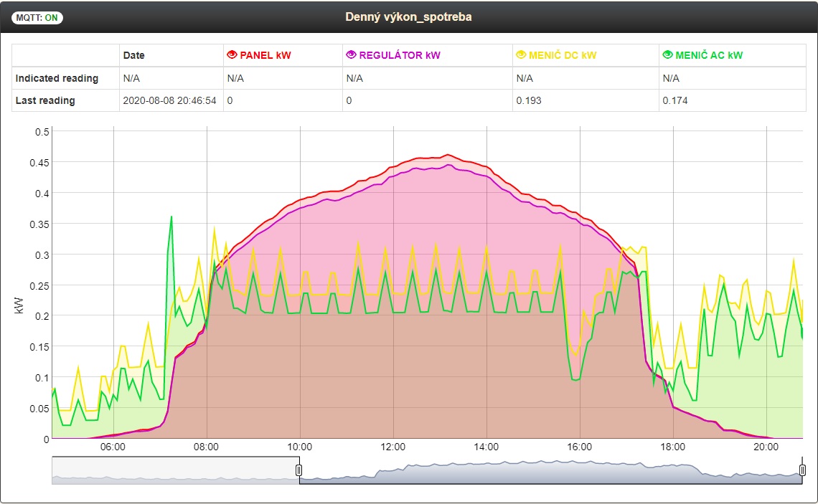818x504 pixels.
Task: Click the PANEL kW last reading 0
Action: click(x=230, y=100)
